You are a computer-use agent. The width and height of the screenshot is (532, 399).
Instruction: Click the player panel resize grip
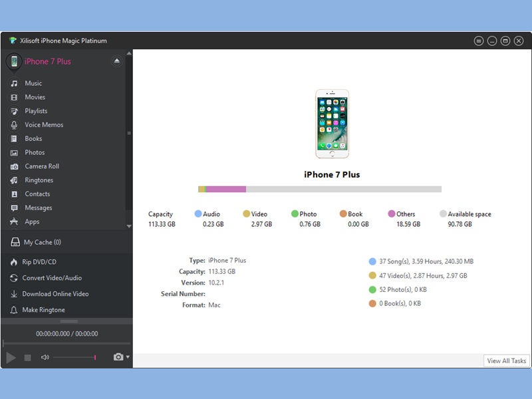(x=69, y=321)
